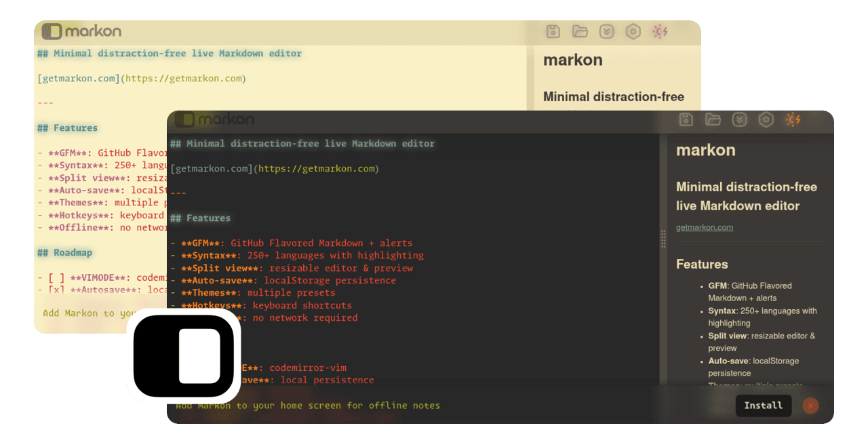This screenshot has width=868, height=434.
Task: Click the split view handle between editor and preview
Action: click(663, 239)
